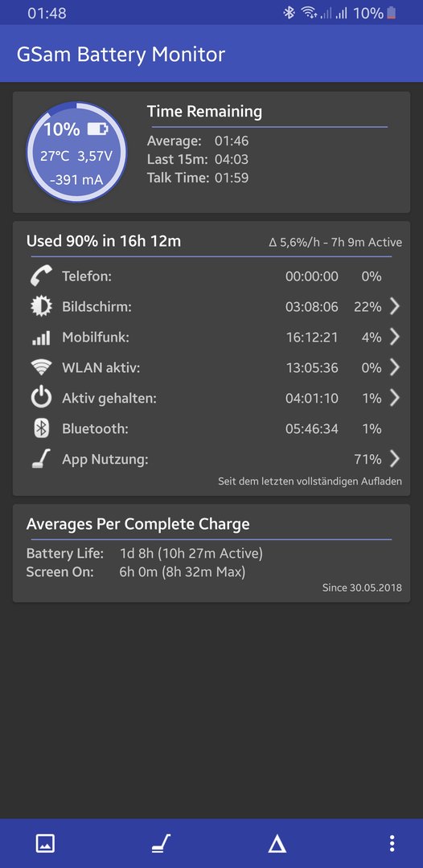
Task: Expand Bildschirm details chevron
Action: tap(394, 306)
